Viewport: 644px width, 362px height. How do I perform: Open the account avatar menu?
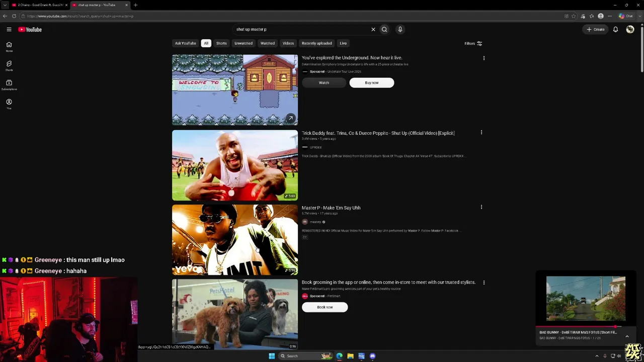(x=630, y=29)
